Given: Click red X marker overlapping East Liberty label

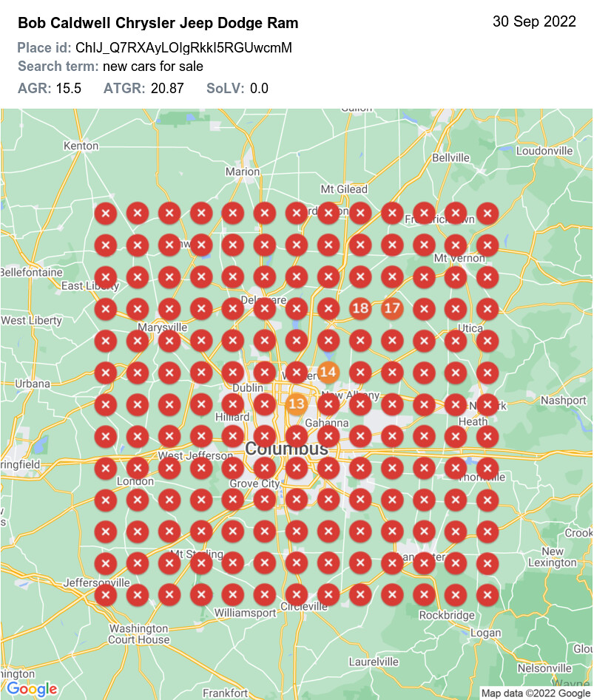Looking at the screenshot, I should click(106, 276).
